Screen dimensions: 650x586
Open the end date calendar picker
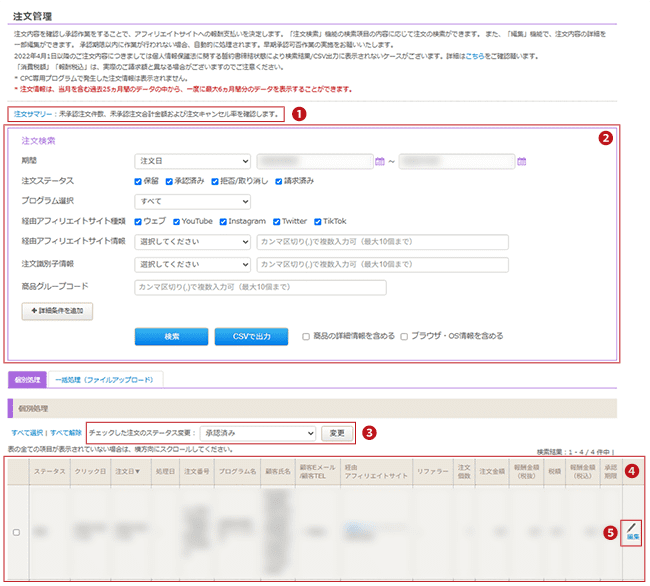(522, 161)
